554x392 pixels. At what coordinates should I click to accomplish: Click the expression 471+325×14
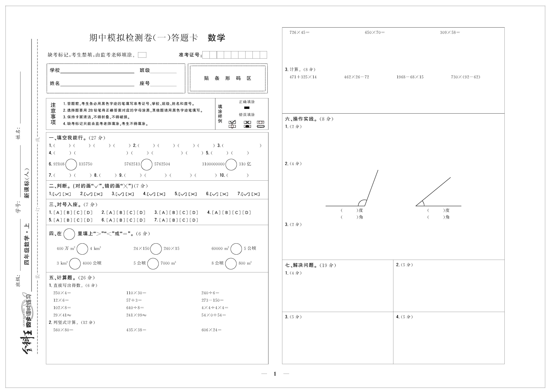[303, 77]
